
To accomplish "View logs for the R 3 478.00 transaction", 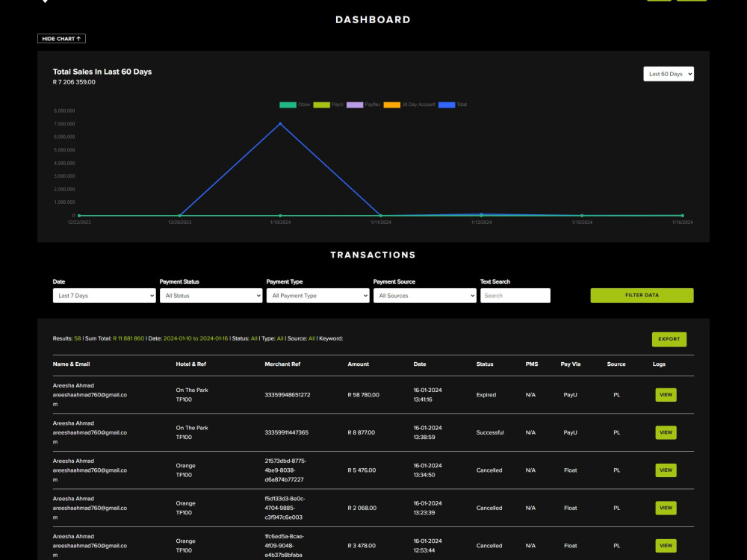I will [x=666, y=546].
